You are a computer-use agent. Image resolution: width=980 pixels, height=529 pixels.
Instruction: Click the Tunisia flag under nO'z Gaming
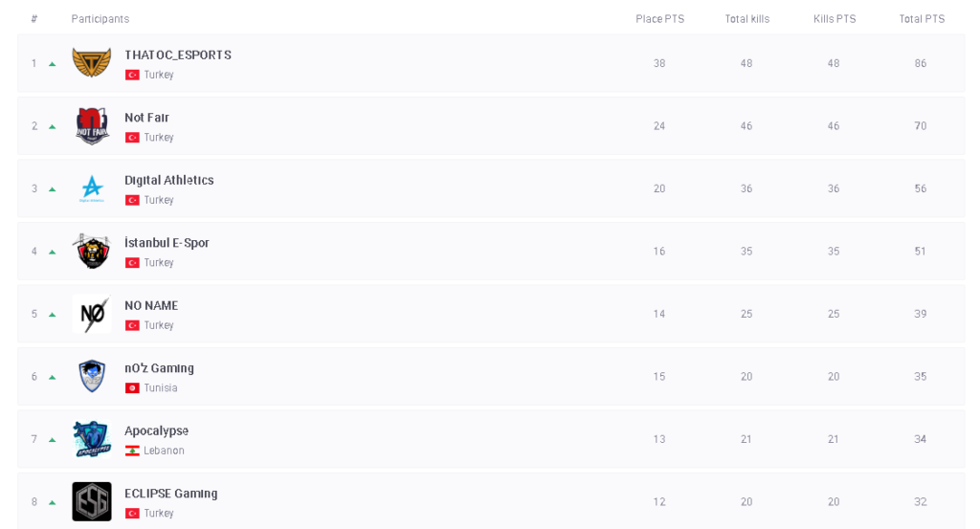132,388
